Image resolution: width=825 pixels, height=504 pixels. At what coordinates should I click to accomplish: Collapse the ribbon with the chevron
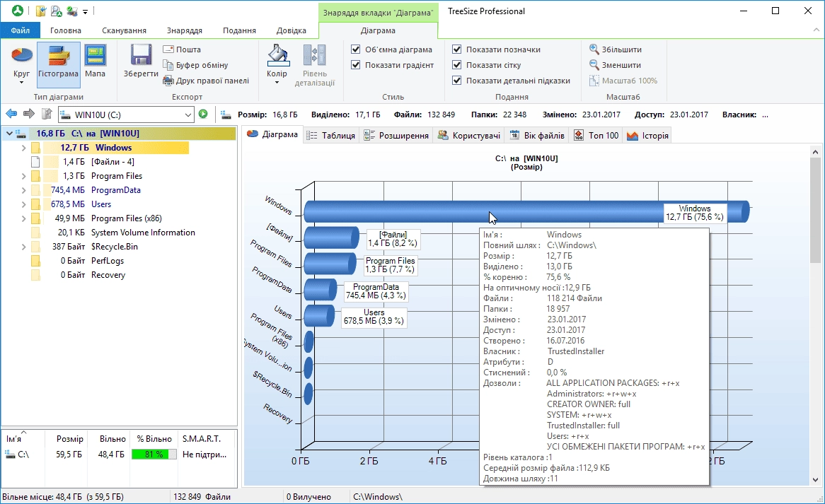point(816,30)
